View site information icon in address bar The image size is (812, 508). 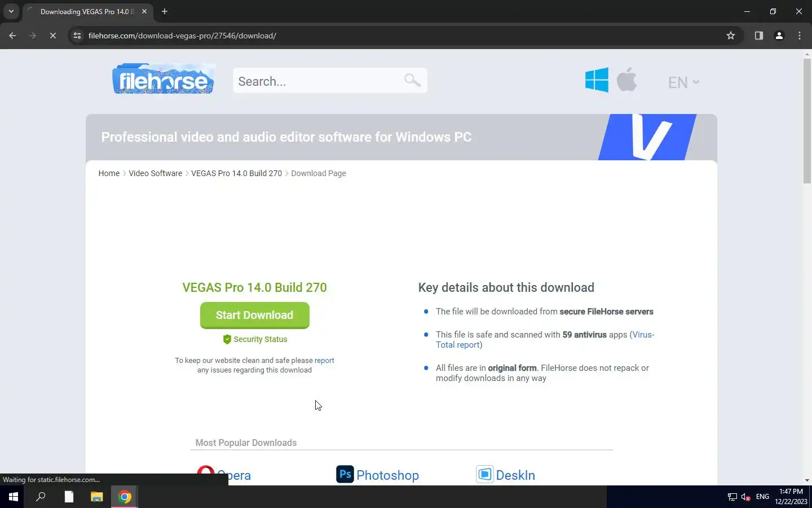(x=77, y=36)
